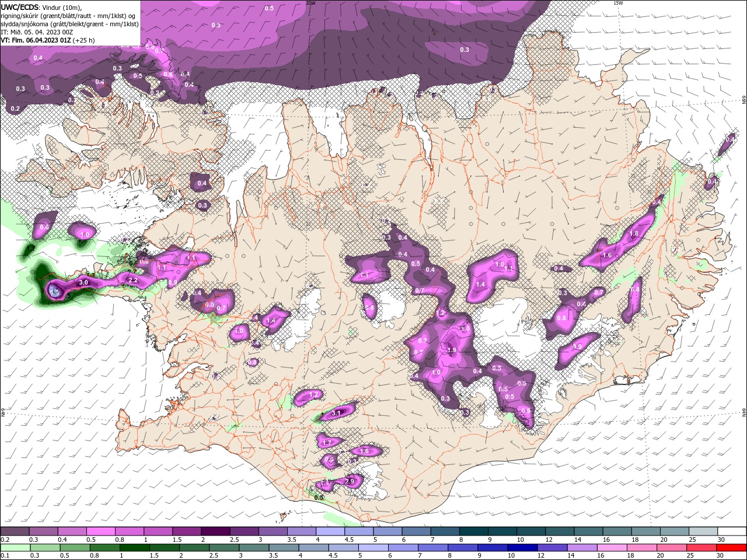Click the 3.1 precipitation value on the map

336,412
